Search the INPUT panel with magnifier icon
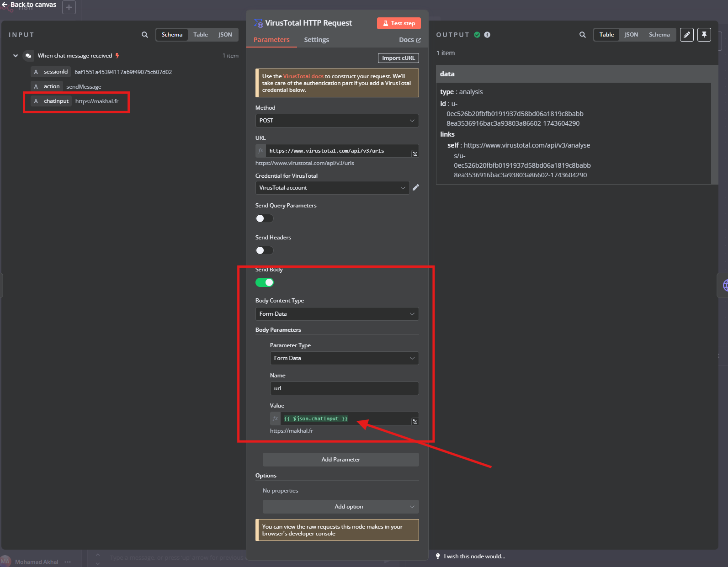Viewport: 728px width, 567px height. click(x=144, y=35)
